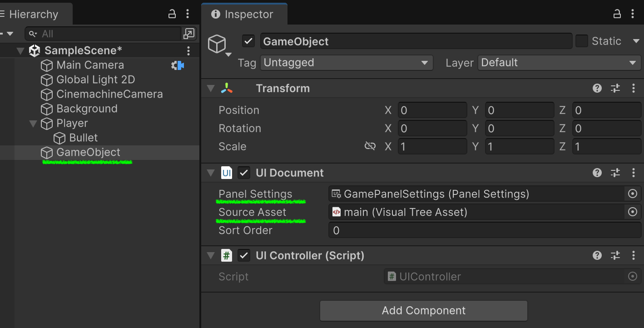The width and height of the screenshot is (644, 328).
Task: Click the Hierarchy panel lock icon
Action: click(x=172, y=14)
